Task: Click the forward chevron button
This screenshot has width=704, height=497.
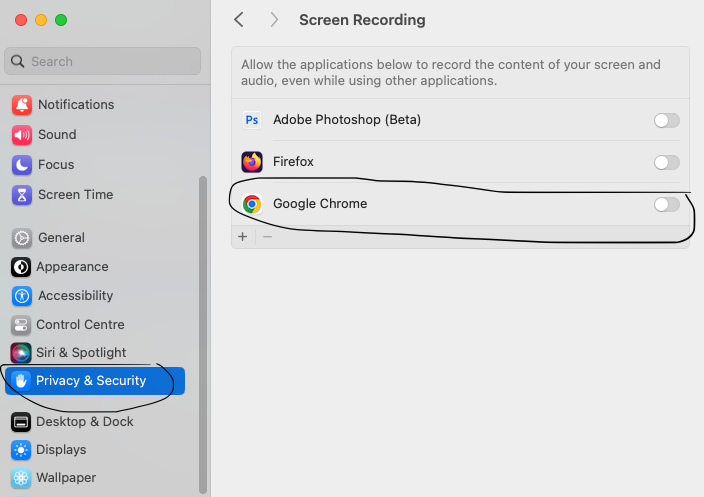Action: tap(274, 20)
